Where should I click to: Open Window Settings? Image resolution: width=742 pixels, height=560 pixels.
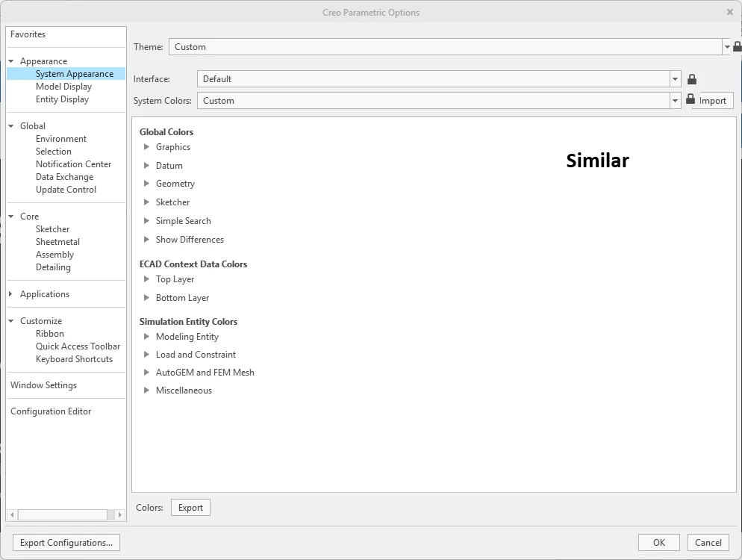pos(43,385)
